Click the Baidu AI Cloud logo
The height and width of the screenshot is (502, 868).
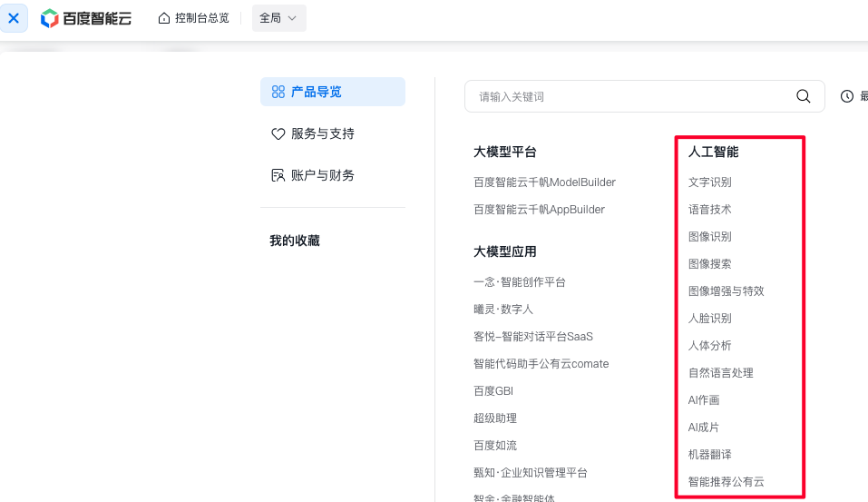point(86,18)
